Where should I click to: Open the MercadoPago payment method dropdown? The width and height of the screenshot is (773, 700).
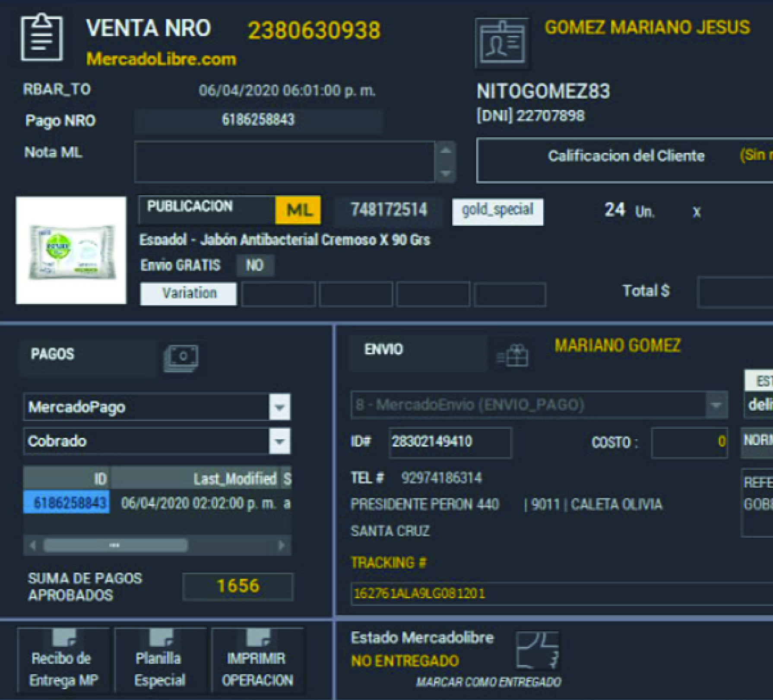pyautogui.click(x=279, y=407)
